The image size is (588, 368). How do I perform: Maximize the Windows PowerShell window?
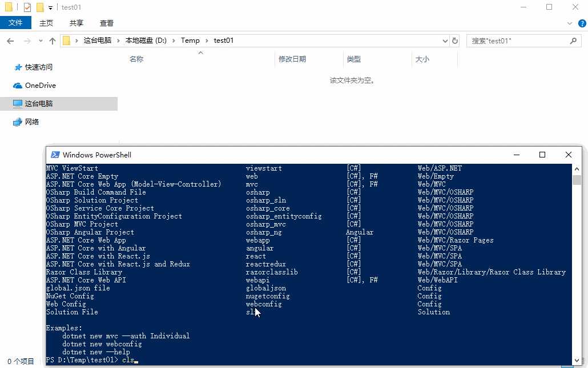(542, 155)
